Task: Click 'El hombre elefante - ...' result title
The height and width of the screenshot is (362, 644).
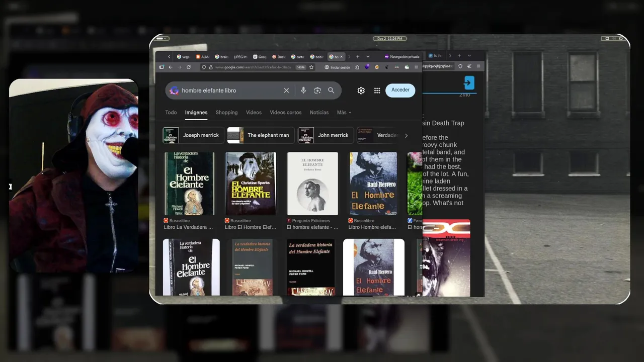Action: [312, 227]
